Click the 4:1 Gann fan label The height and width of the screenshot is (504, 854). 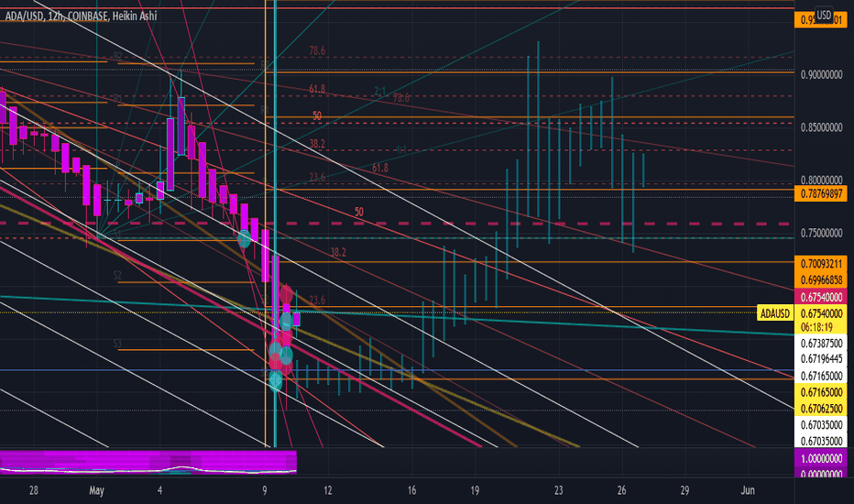point(401,149)
